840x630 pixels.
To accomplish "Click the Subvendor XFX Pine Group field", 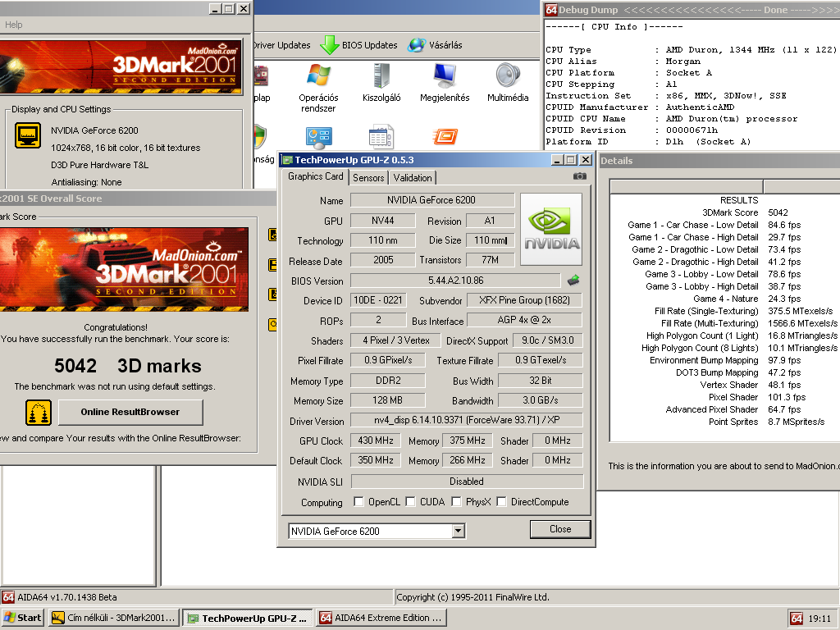I will (x=524, y=300).
